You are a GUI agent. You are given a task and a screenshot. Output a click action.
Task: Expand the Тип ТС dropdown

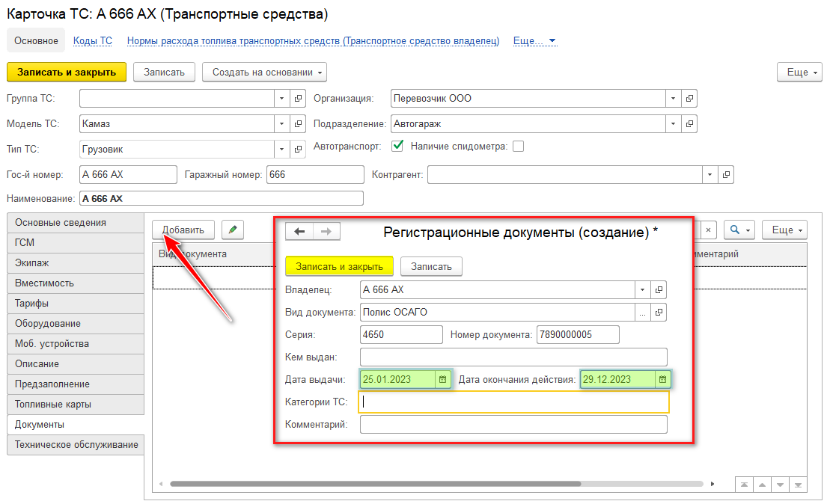282,149
